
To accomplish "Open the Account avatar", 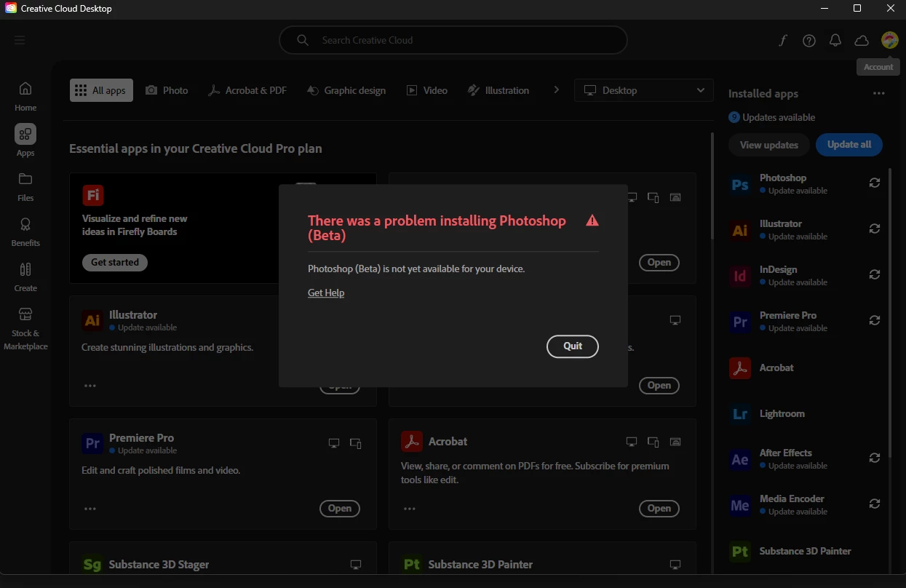I will pos(889,41).
